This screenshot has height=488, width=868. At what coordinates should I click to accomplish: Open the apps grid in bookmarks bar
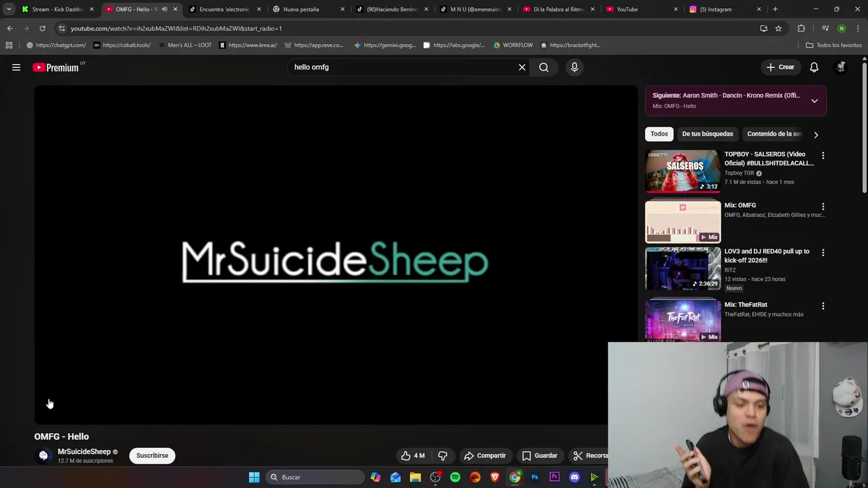tap(9, 45)
